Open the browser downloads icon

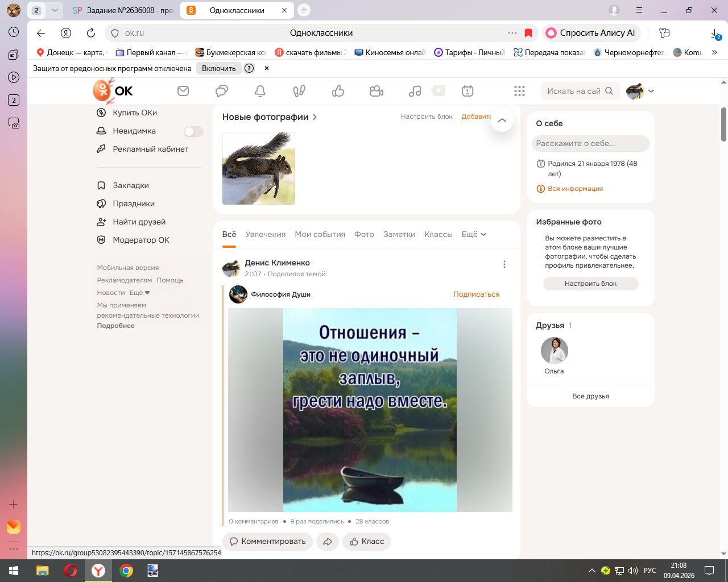click(715, 34)
